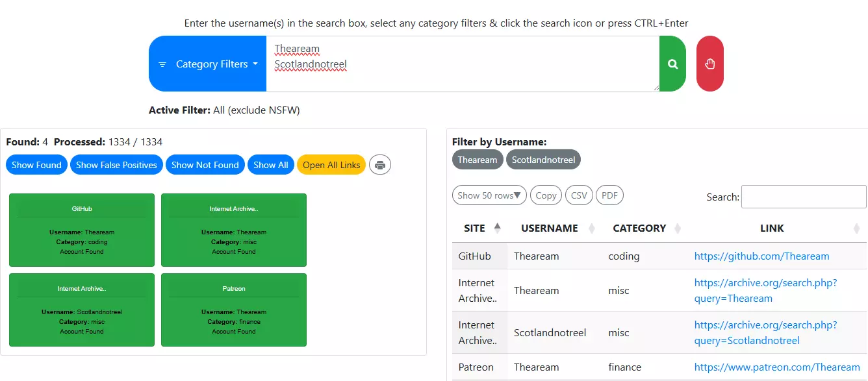Viewport: 868px width, 381px height.
Task: Click the LINK column header text
Action: pos(772,228)
